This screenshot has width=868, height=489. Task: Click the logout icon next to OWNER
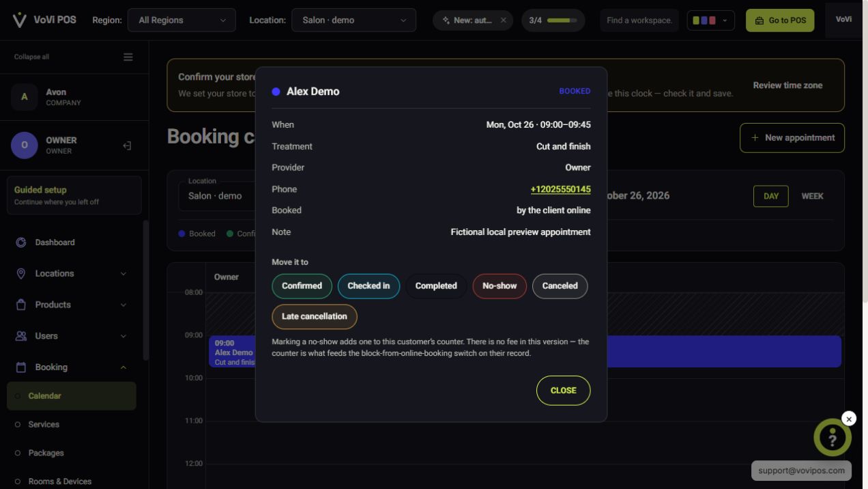(127, 145)
